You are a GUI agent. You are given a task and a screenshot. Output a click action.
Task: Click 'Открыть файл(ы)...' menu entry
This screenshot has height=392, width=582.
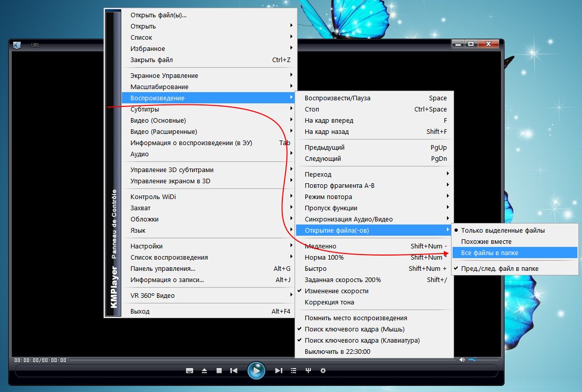[x=158, y=15]
